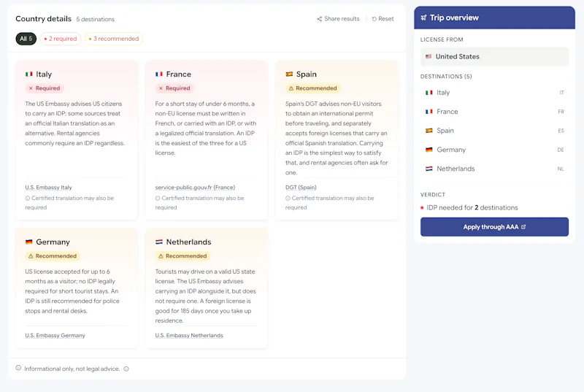Click the Reset button
This screenshot has width=584, height=392.
point(383,19)
